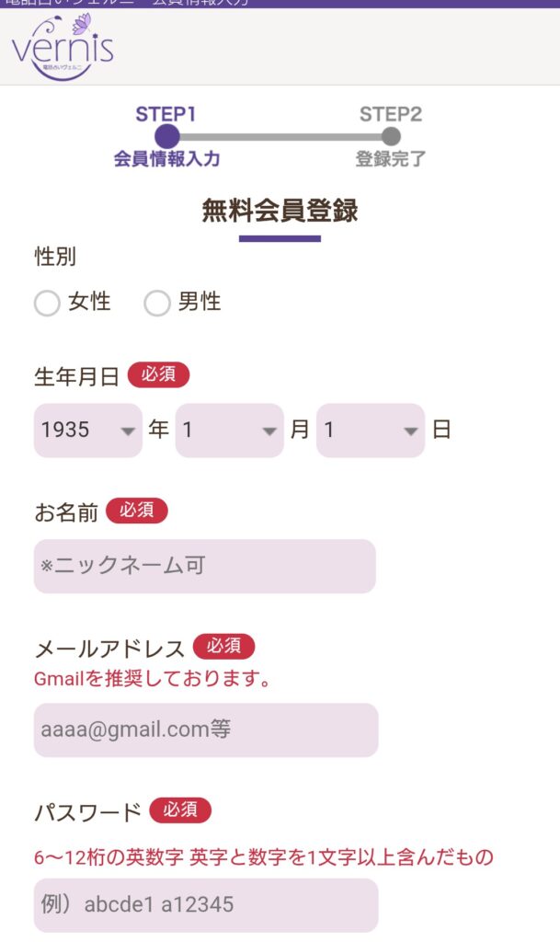
Task: Click the 無料会員登録 heading
Action: [280, 211]
